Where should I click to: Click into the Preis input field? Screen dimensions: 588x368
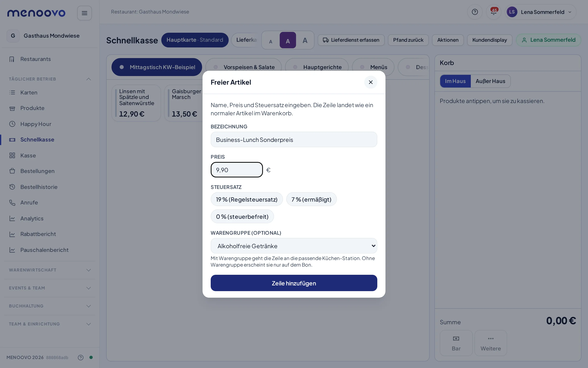point(237,170)
